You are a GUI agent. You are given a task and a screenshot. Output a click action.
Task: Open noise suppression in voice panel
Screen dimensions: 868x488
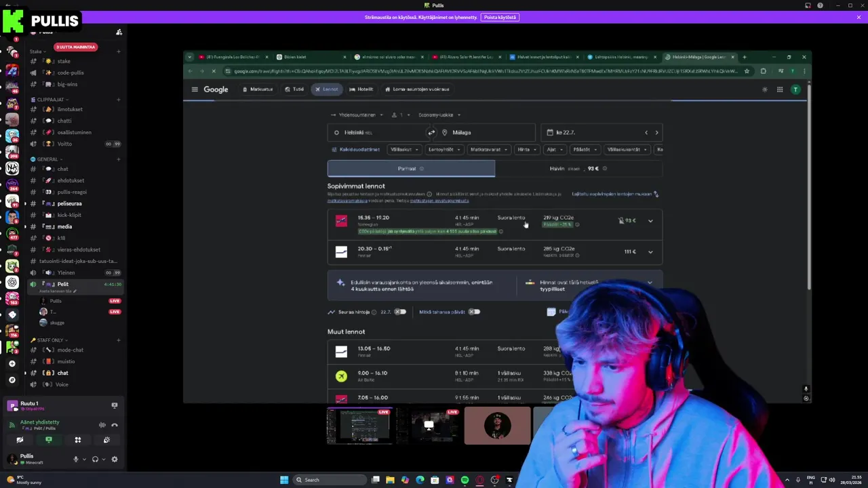click(102, 425)
